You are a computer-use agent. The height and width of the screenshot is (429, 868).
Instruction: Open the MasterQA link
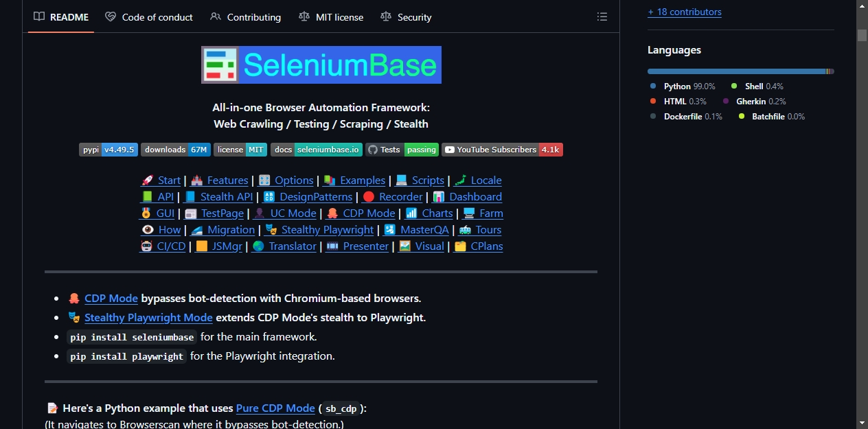416,230
